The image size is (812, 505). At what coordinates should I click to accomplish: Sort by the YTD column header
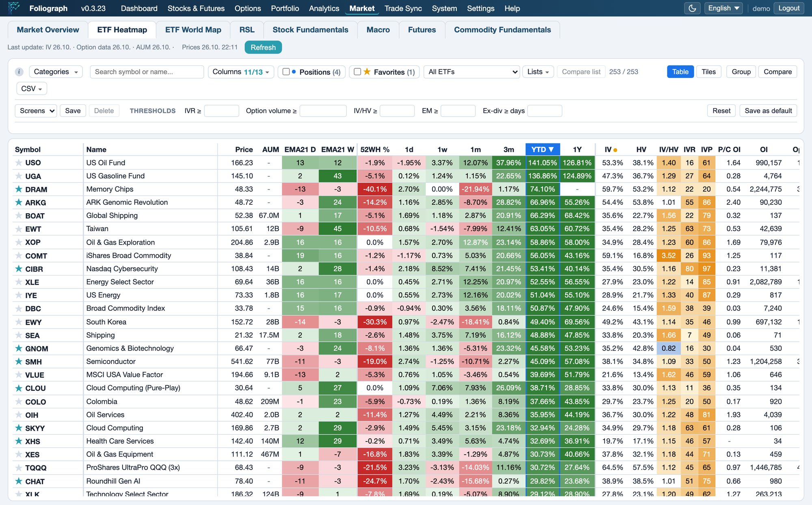[x=542, y=150]
